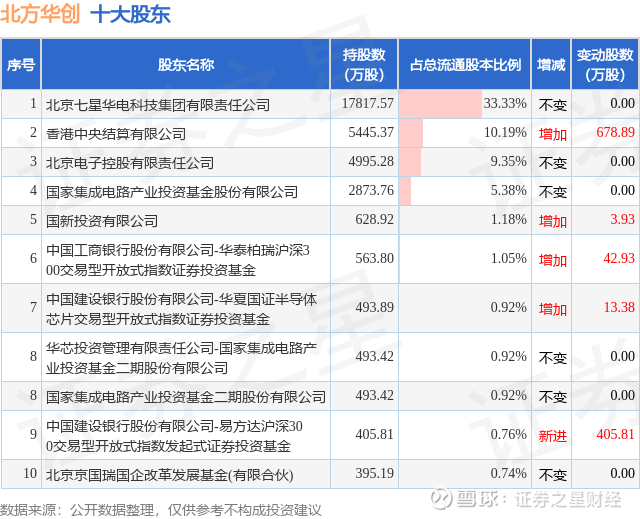Viewport: 640px width, 519px height.
Task: Click the red 678.89 change value
Action: coord(616,132)
